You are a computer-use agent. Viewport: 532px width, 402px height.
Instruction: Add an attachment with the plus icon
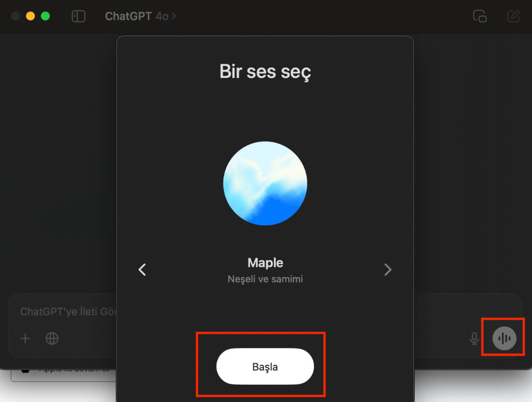25,338
